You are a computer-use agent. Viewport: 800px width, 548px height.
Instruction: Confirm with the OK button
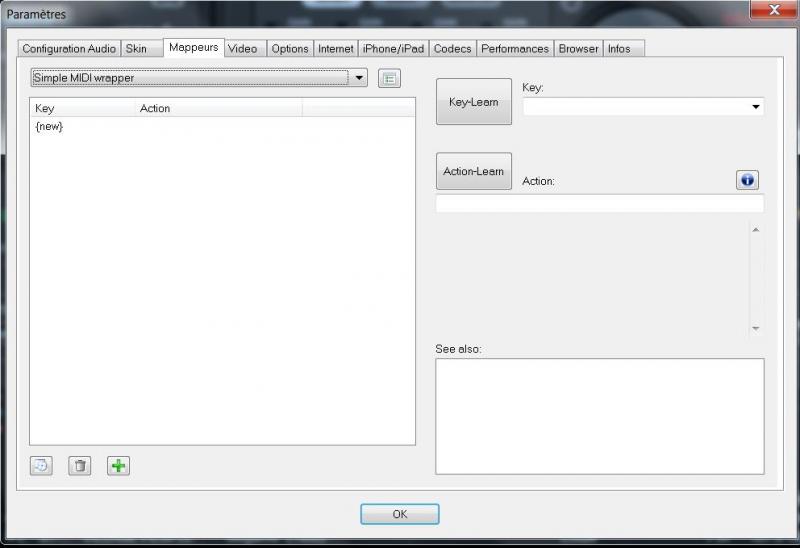(400, 514)
